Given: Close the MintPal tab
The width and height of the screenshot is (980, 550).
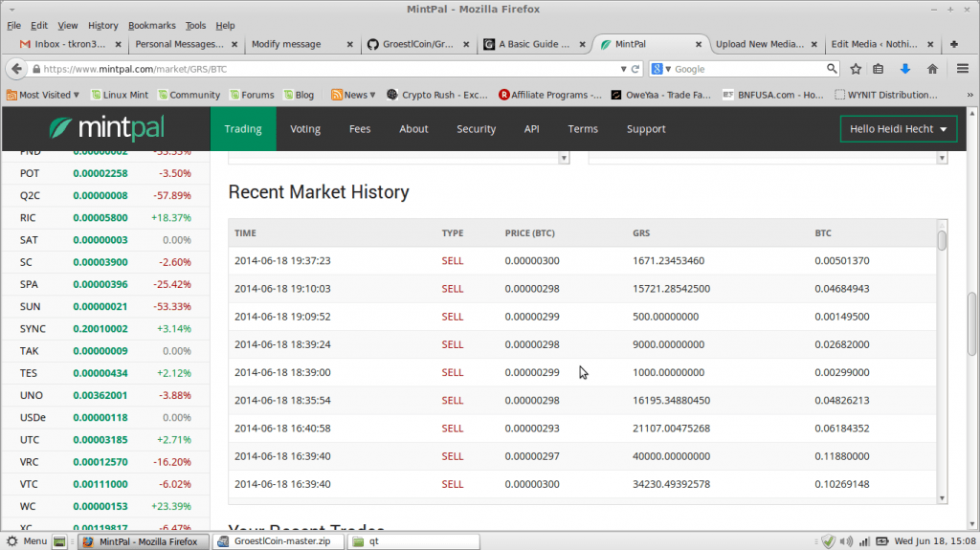Looking at the screenshot, I should coord(699,44).
